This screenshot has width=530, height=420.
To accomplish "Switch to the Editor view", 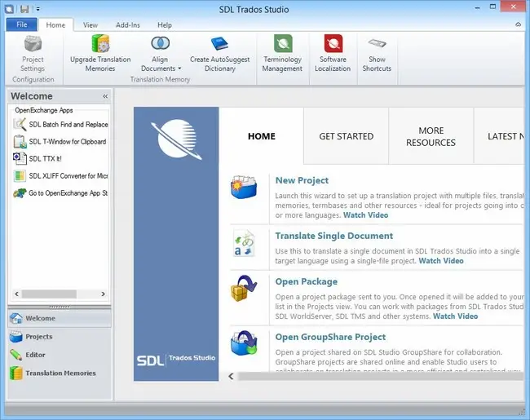I will (60, 355).
